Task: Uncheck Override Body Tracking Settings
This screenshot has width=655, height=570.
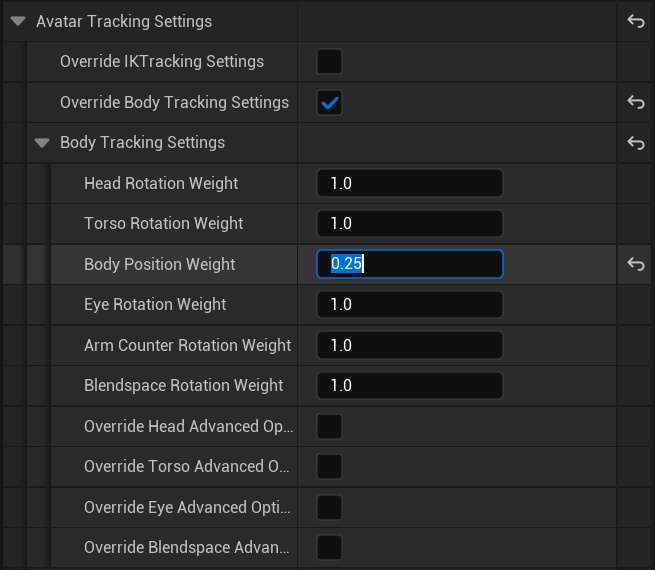Action: click(x=329, y=102)
